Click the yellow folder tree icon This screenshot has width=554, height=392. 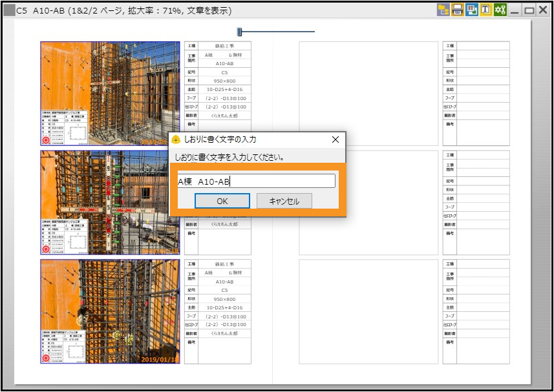tap(443, 10)
